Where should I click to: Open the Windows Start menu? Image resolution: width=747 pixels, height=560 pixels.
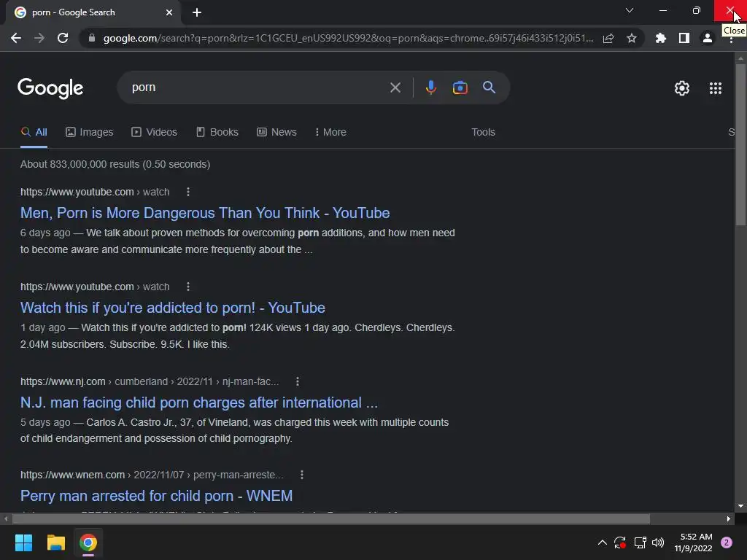click(23, 542)
